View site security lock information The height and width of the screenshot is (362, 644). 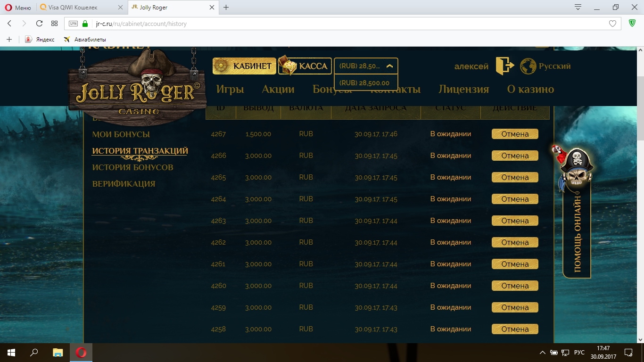[85, 24]
